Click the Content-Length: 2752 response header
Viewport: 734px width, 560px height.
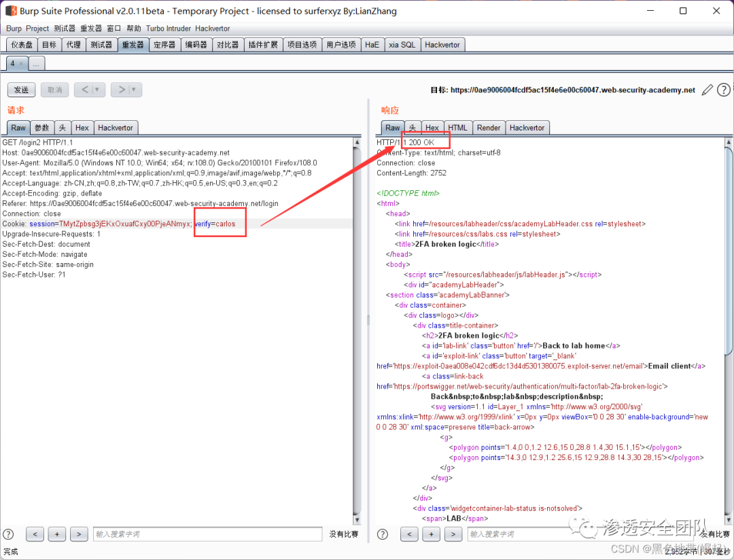411,173
